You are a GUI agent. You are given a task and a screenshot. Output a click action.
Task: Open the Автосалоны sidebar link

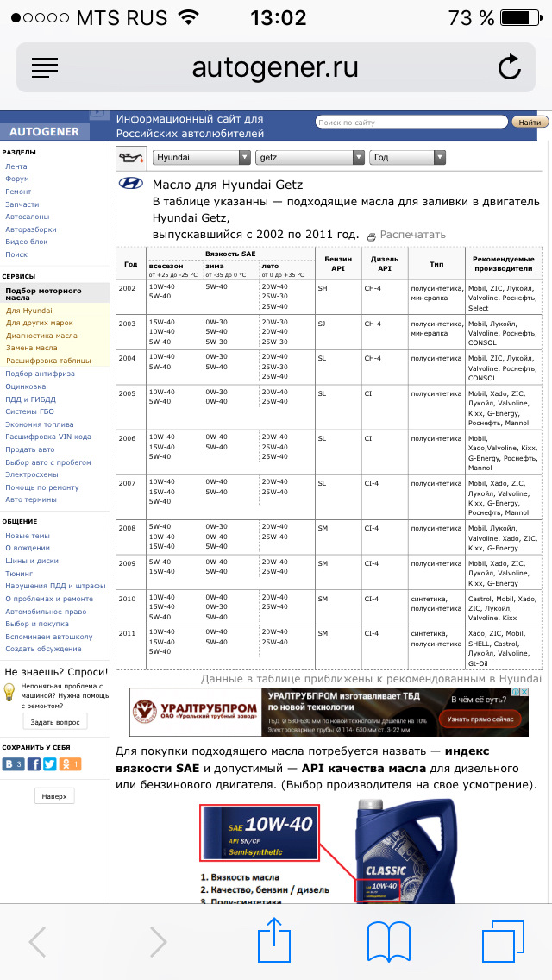pyautogui.click(x=27, y=217)
